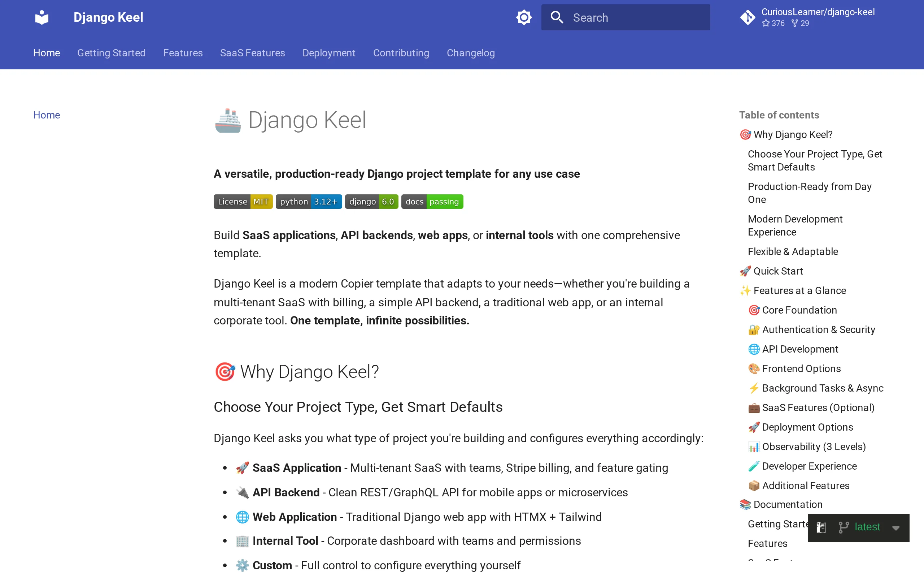This screenshot has width=924, height=578.
Task: Click the Django Keel book logo icon
Action: point(42,17)
